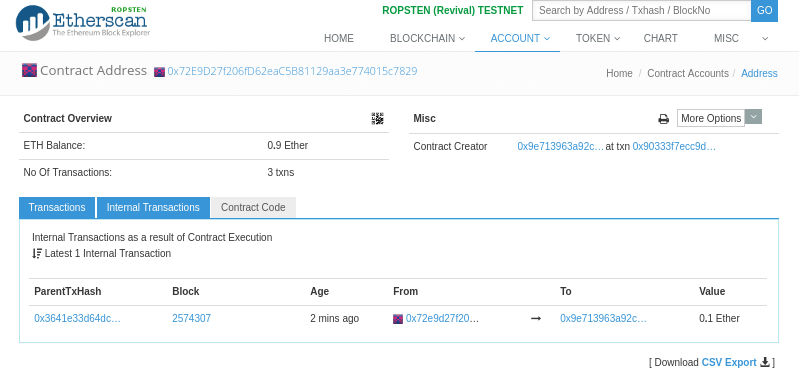The image size is (799, 387).
Task: Click the identicon beside Contract Address heading
Action: (x=30, y=70)
